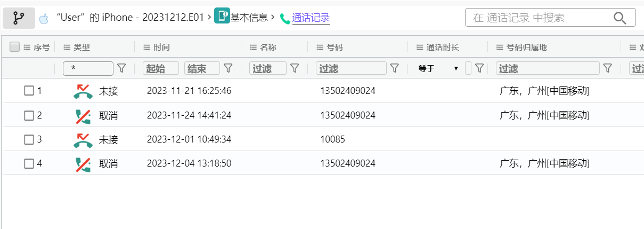Click the 基本信息 breadcrumb item
The height and width of the screenshot is (229, 644).
coord(249,18)
